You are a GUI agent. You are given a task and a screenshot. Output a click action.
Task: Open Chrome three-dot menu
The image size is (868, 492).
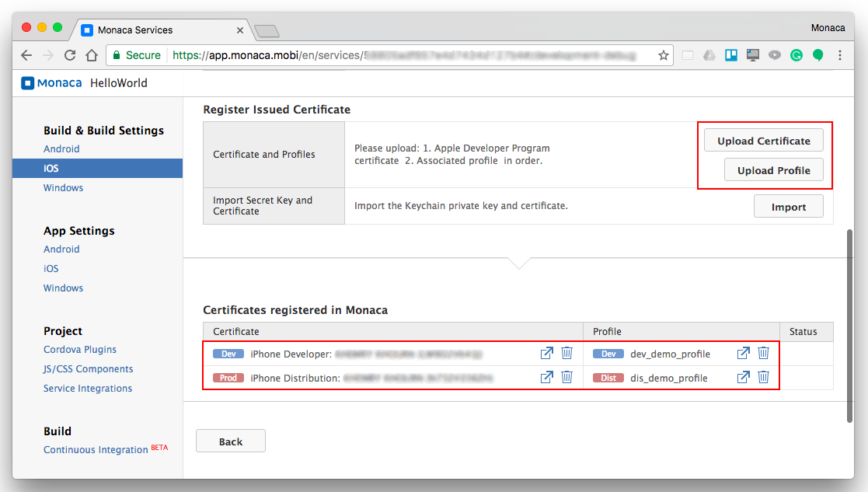point(840,55)
